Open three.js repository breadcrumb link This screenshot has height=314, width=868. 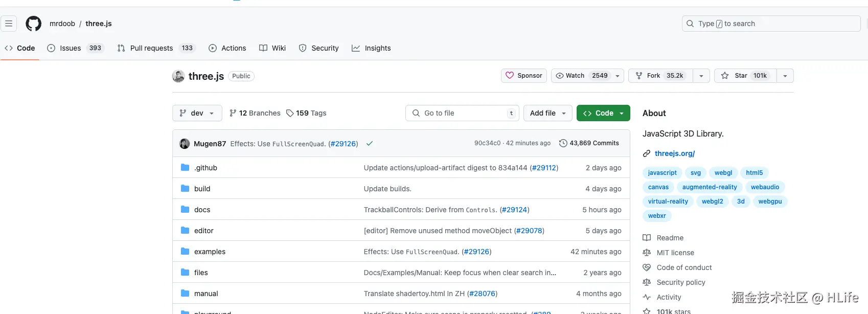pyautogui.click(x=99, y=24)
